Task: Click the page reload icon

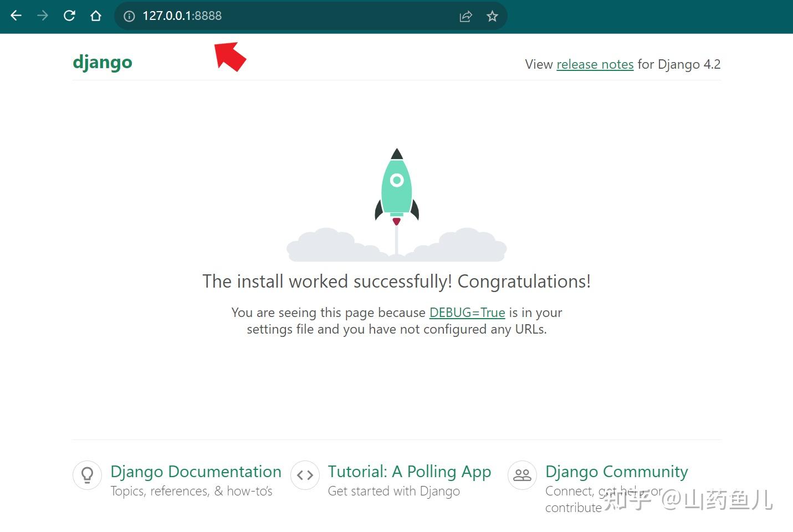Action: click(69, 16)
